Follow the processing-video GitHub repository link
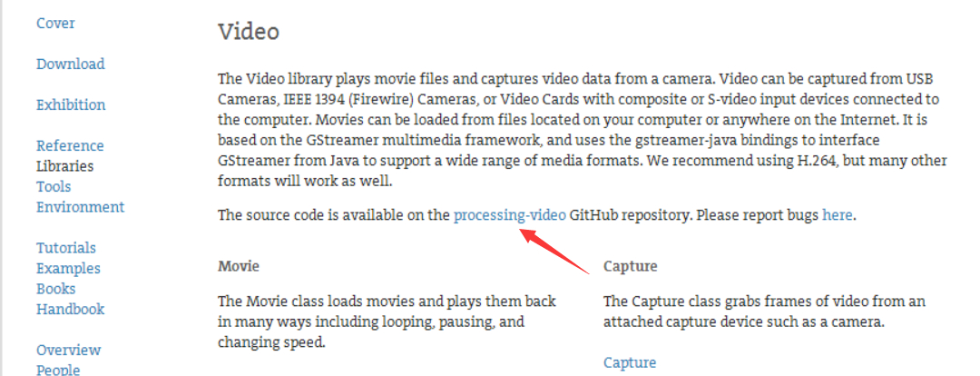980x376 pixels. coord(509,215)
